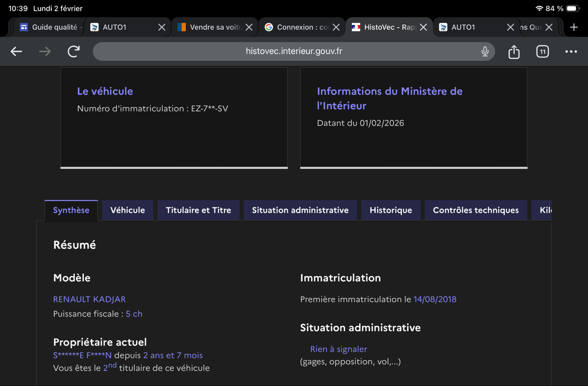Screen dimensions: 588x386
Task: Select the Situation administrative tab
Action: tap(300, 210)
